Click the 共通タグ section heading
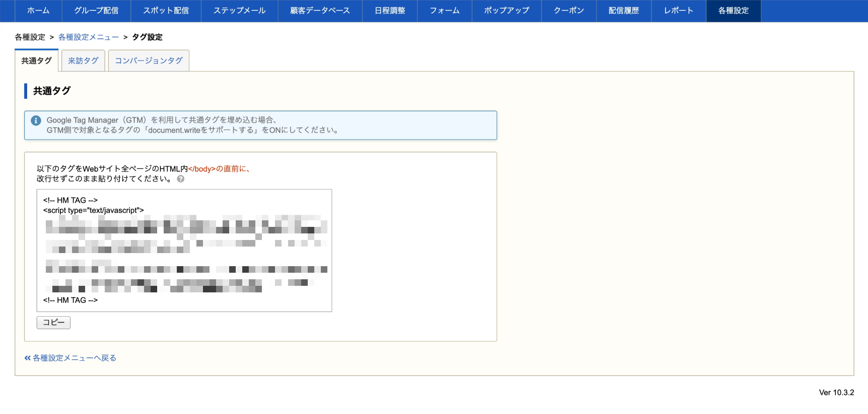Image resolution: width=868 pixels, height=414 pixels. pos(52,91)
